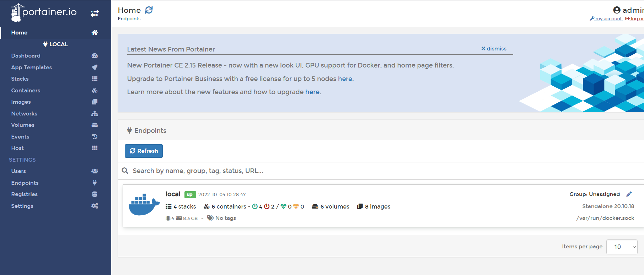Open the Stacks menu item
Viewport: 644px width, 275px height.
tap(20, 79)
